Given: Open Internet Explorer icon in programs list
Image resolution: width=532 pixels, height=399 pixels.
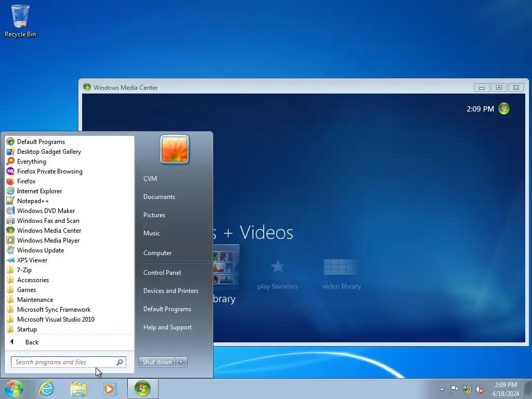Looking at the screenshot, I should [10, 191].
